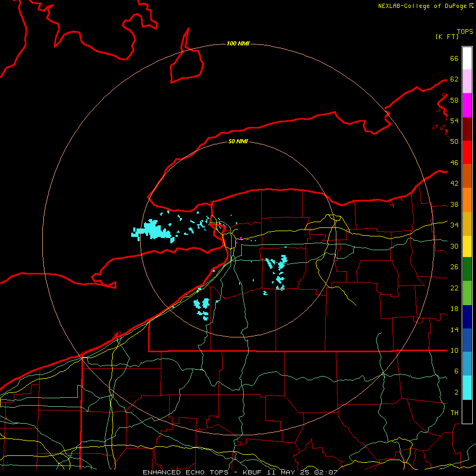Click the orange 38 kft legend swatch
476x476 pixels.
tap(467, 200)
